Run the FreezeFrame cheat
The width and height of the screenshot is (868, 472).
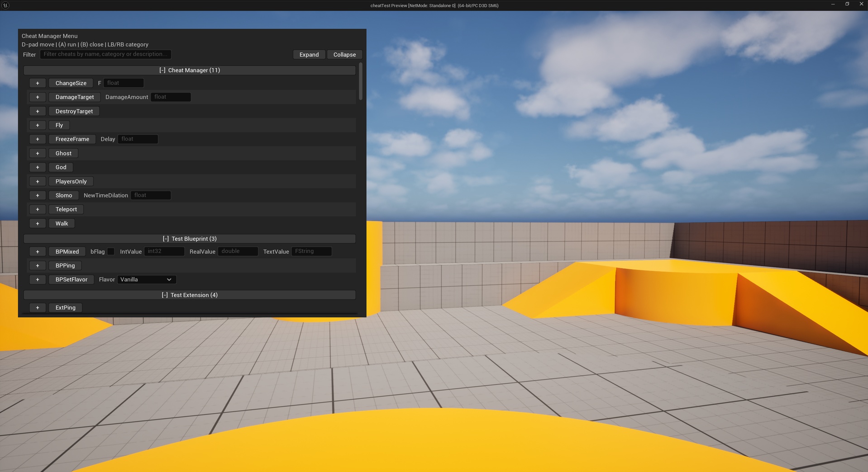pyautogui.click(x=72, y=139)
